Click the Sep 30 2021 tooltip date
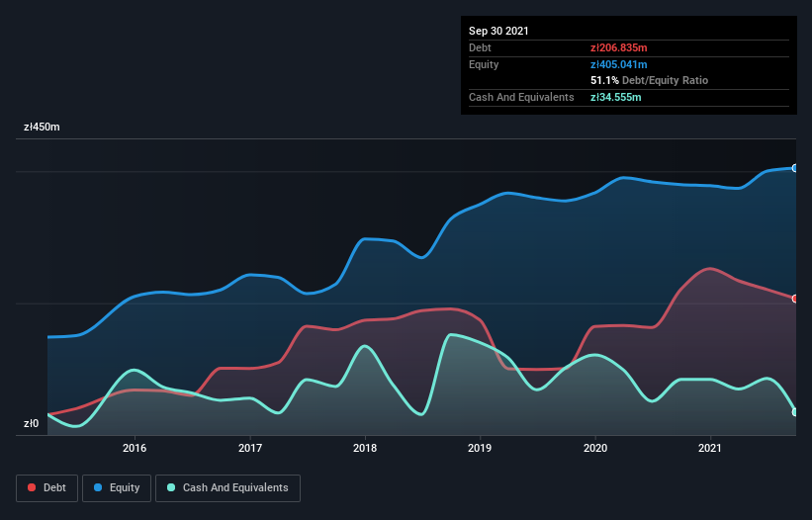Viewport: 812px width, 520px height. coord(498,31)
